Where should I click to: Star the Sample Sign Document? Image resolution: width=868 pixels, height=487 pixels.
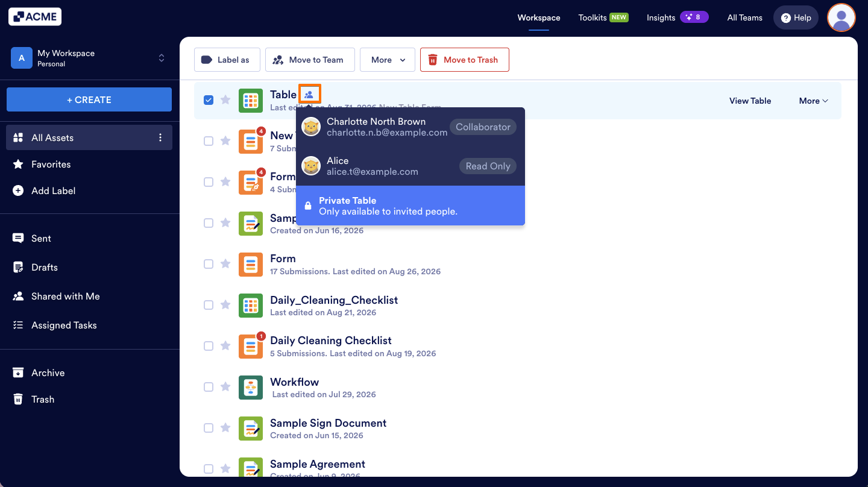tap(225, 428)
